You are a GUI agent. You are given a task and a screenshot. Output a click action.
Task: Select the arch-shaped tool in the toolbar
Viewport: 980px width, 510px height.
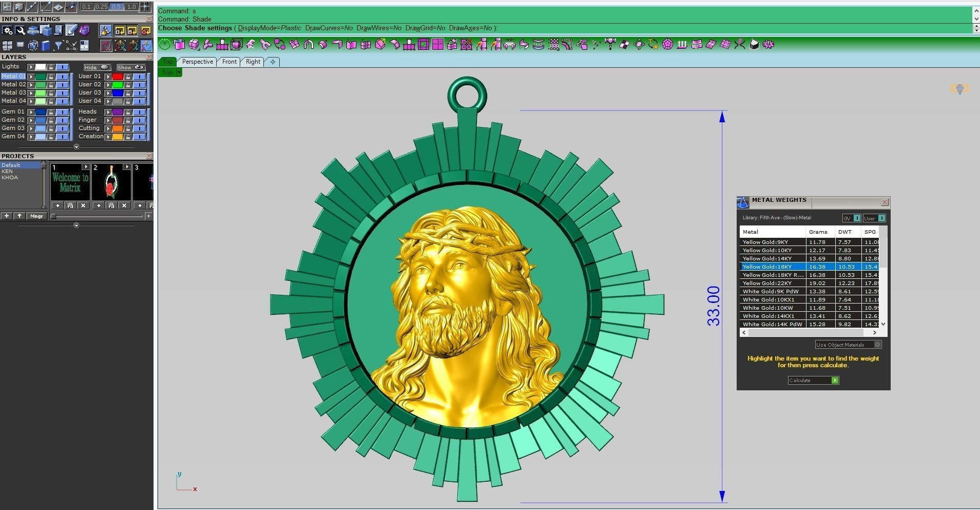[x=309, y=44]
